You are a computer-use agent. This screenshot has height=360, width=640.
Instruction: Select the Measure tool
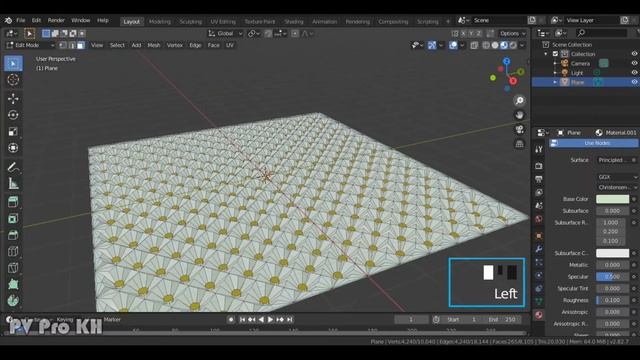point(13,184)
